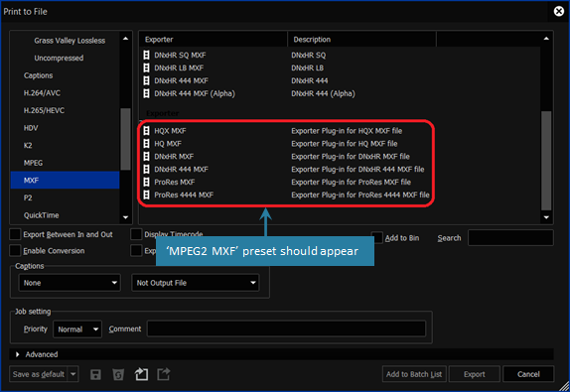This screenshot has width=570, height=392.
Task: Click the exporter list scrollbar thumb
Action: pos(546,160)
